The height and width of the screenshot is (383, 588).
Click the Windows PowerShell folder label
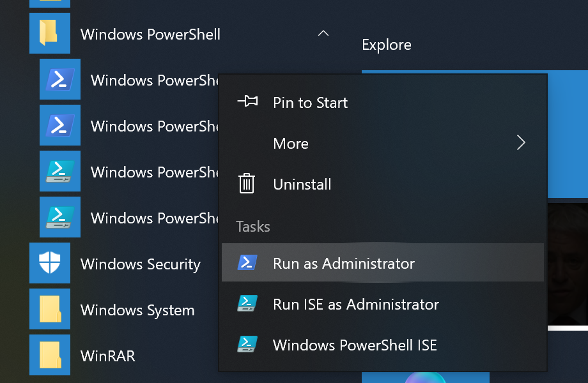click(x=150, y=34)
